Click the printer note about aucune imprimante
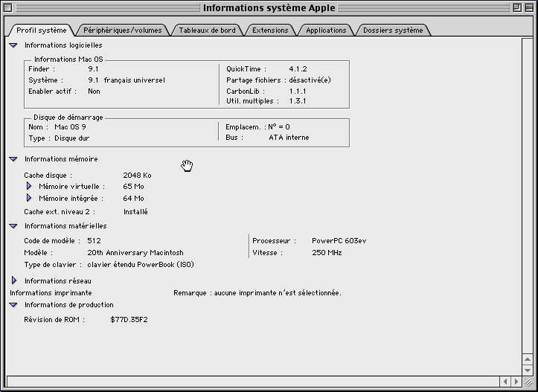The width and height of the screenshot is (538, 392). coord(257,293)
